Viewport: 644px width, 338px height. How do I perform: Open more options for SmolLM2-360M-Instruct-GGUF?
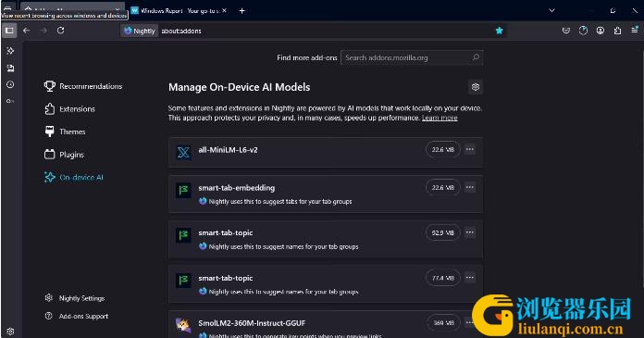click(x=470, y=323)
